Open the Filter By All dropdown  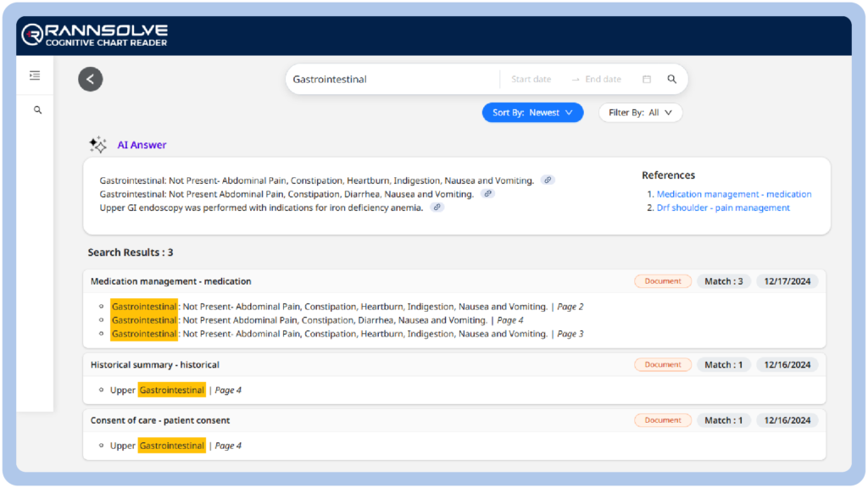[640, 113]
